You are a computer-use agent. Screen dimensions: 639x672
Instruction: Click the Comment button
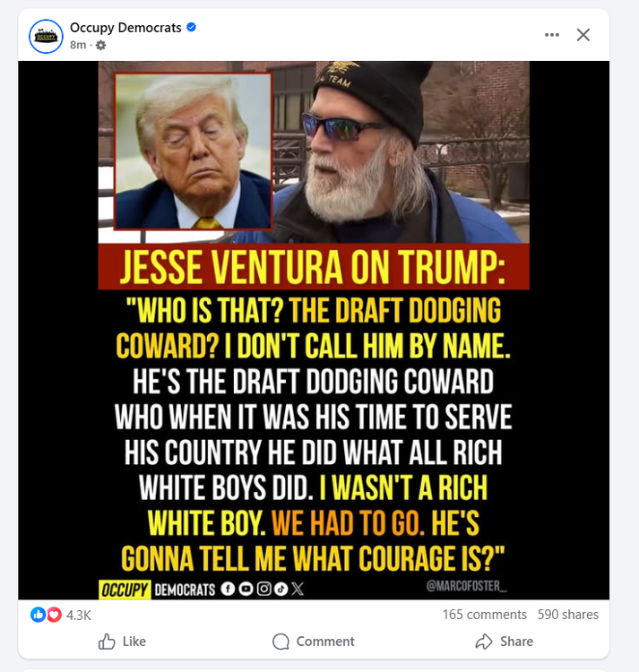(314, 642)
